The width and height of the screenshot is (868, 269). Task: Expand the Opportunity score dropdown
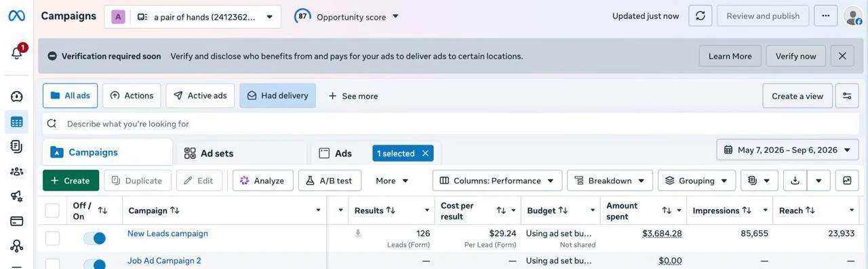point(396,17)
